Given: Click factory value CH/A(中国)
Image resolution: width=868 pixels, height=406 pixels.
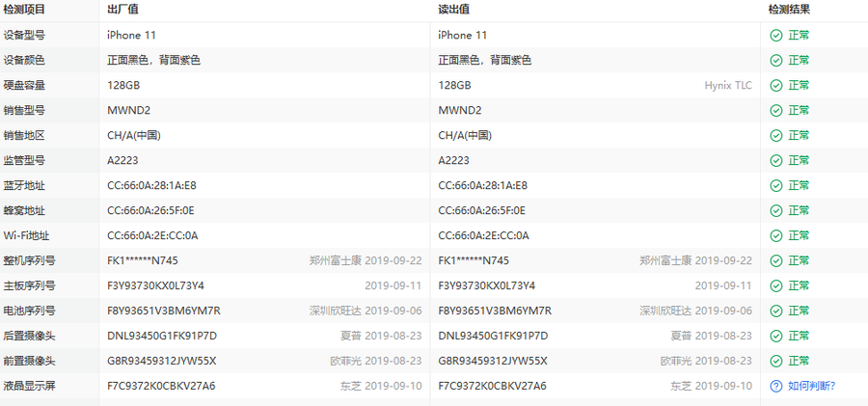Looking at the screenshot, I should (134, 136).
